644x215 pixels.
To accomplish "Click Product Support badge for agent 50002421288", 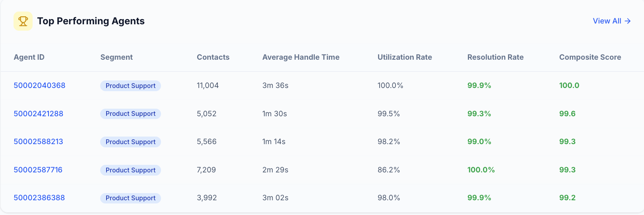I will point(130,114).
